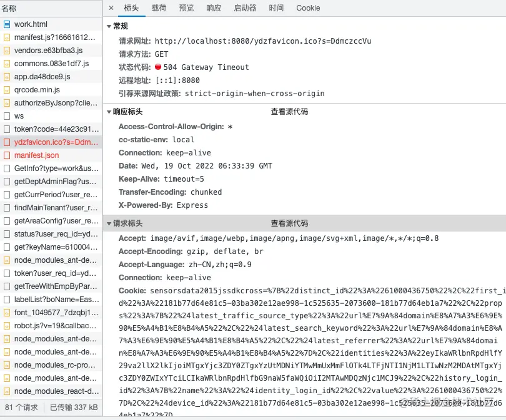
Task: Select the work.html request
Action: coord(51,24)
